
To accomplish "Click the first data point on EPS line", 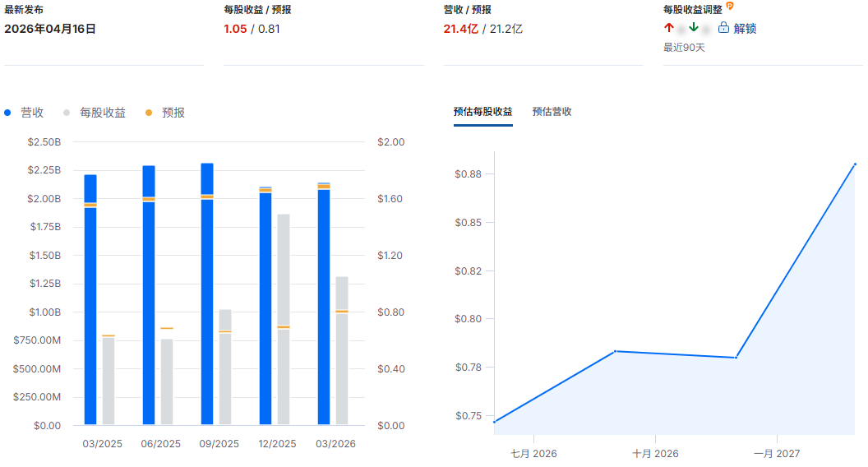I will click(494, 422).
